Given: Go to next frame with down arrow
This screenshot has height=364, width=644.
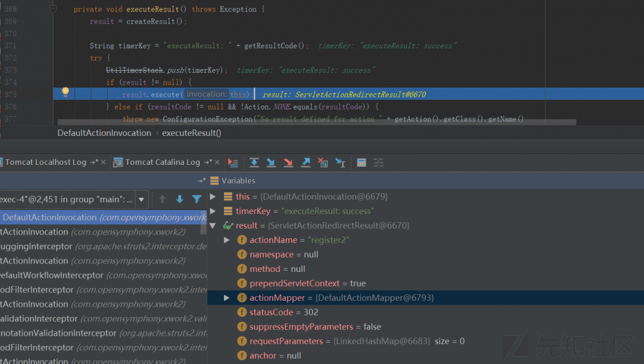Looking at the screenshot, I should pyautogui.click(x=180, y=200).
